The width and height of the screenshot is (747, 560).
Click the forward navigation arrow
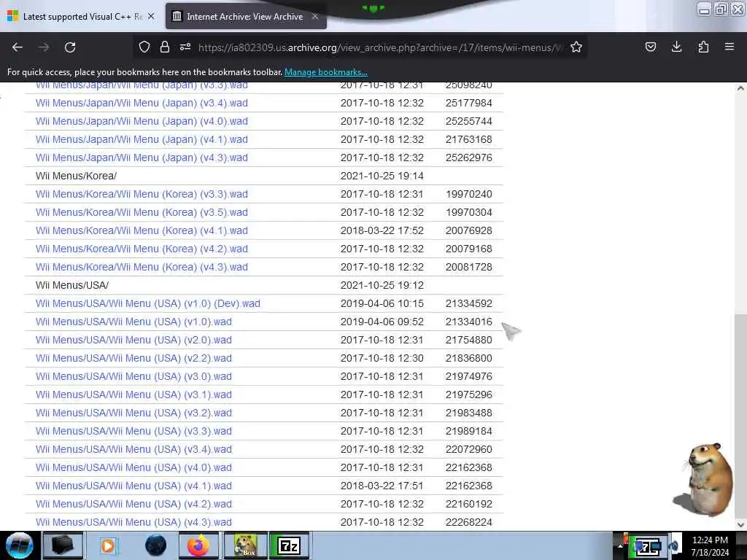click(x=44, y=47)
